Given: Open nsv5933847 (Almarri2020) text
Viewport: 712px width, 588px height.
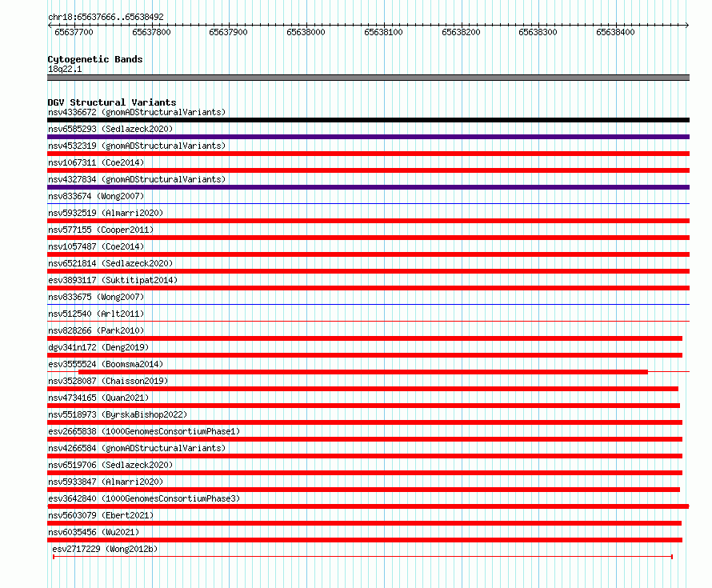Looking at the screenshot, I should coord(106,482).
